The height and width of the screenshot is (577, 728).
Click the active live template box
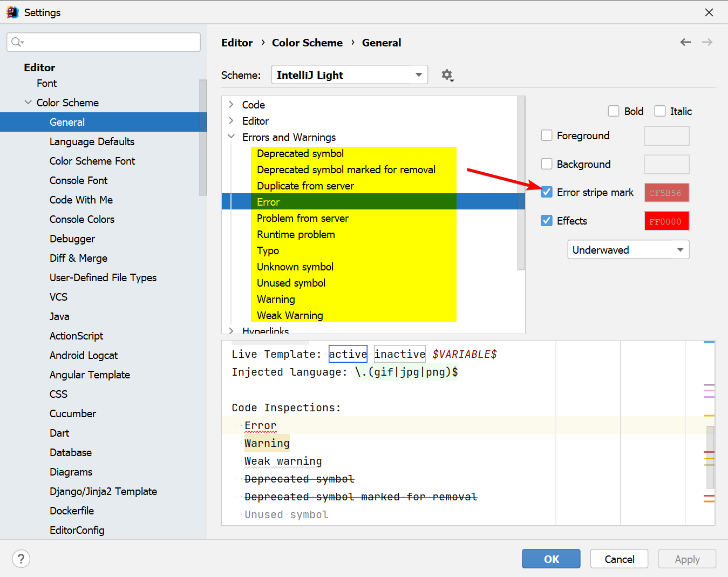(x=348, y=354)
